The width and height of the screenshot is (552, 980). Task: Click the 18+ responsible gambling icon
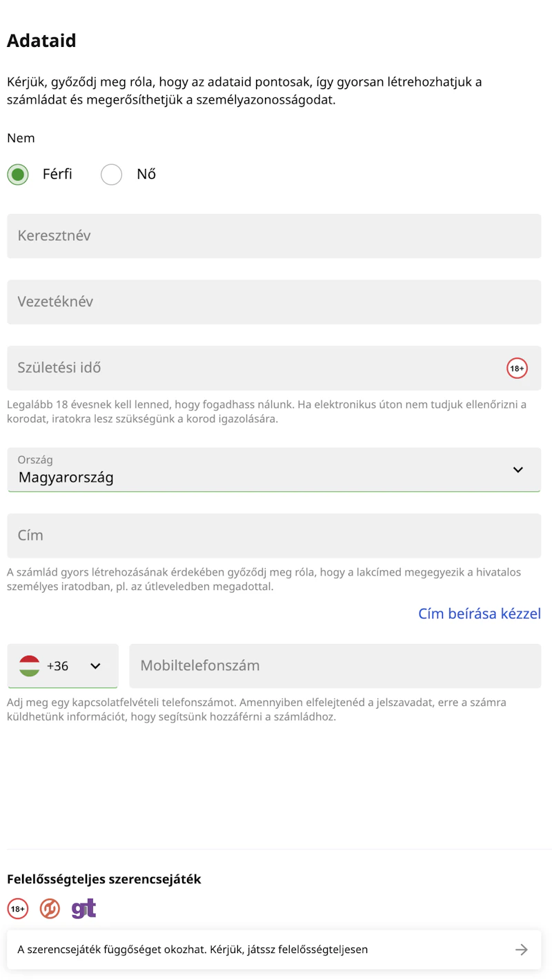(x=18, y=909)
